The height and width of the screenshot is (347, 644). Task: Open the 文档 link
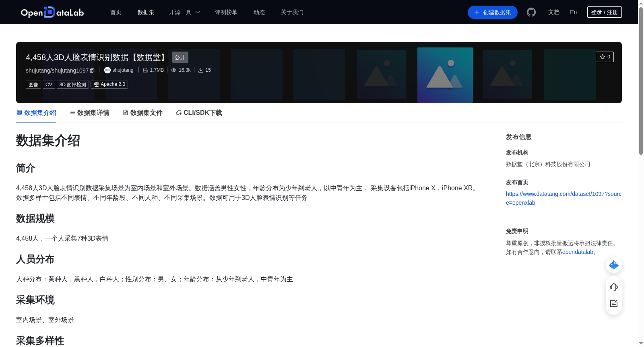point(554,12)
